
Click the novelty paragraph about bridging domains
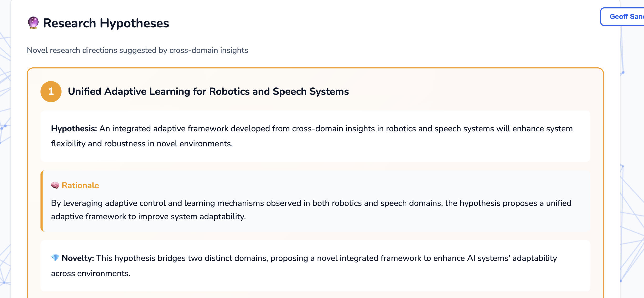tap(304, 266)
